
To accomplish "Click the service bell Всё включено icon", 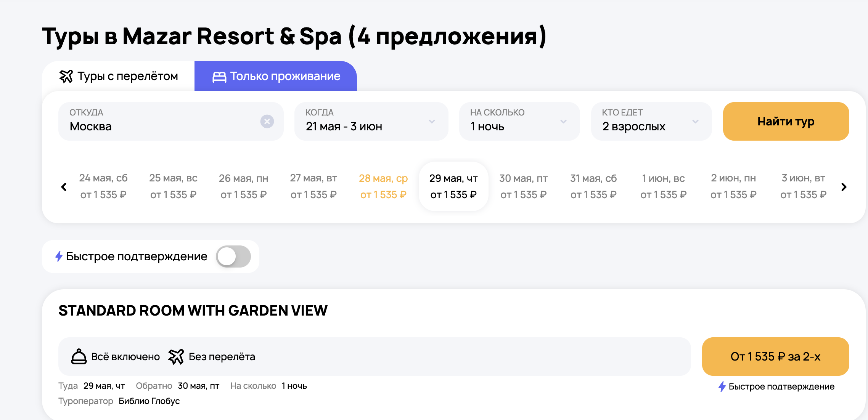I will (79, 357).
